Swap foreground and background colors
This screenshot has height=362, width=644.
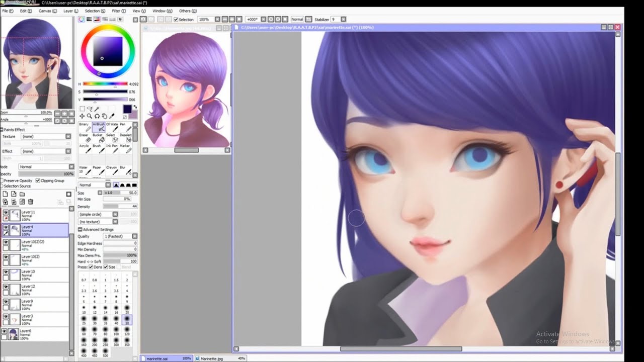(135, 107)
